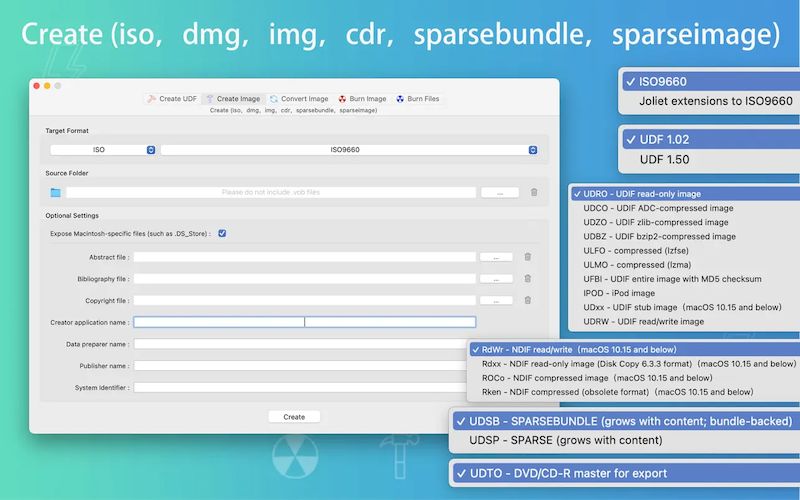This screenshot has height=500, width=800.
Task: Click the Create UDF tab icon
Action: click(152, 99)
